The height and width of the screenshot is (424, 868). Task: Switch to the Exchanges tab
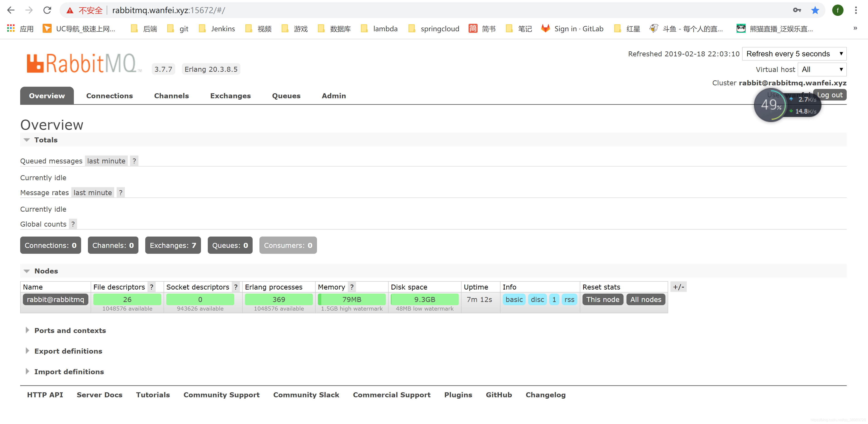(230, 96)
